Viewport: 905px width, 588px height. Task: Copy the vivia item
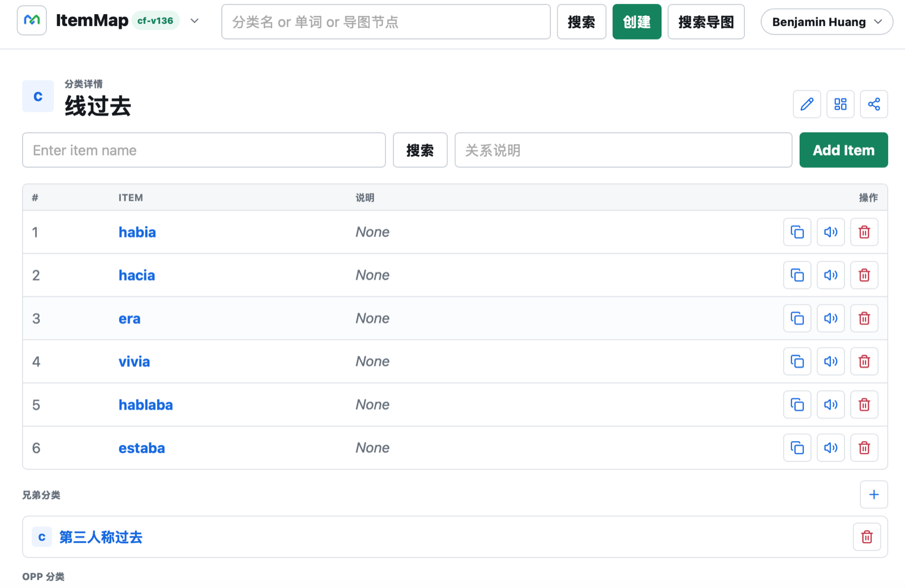pyautogui.click(x=797, y=361)
